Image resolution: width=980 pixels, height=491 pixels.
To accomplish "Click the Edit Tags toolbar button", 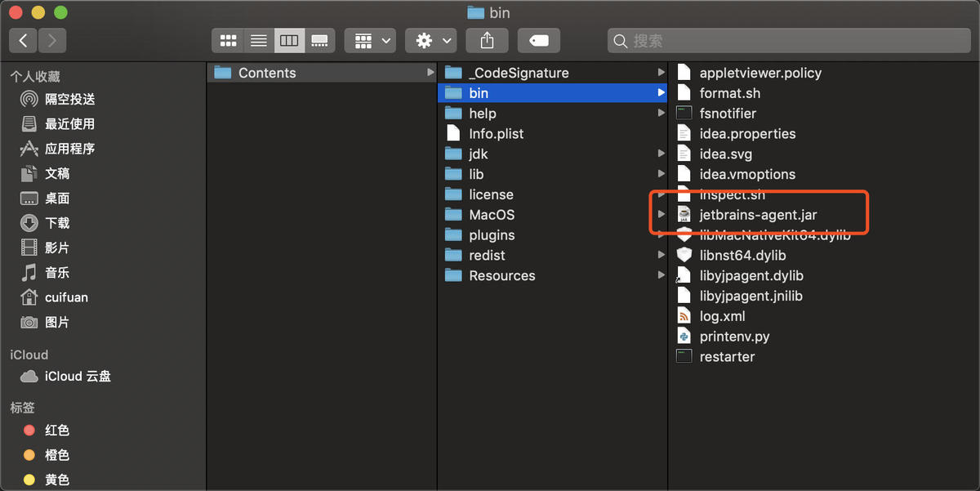I will click(539, 40).
